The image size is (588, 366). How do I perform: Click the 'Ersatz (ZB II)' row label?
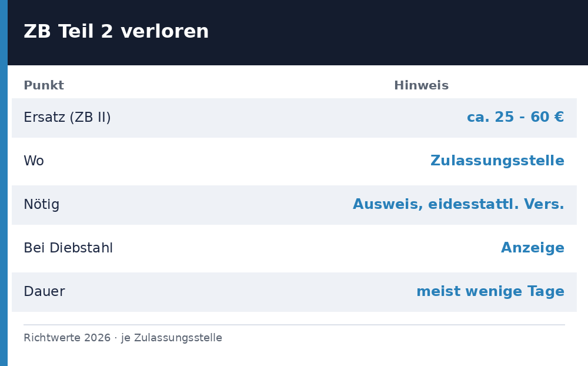[x=67, y=118]
